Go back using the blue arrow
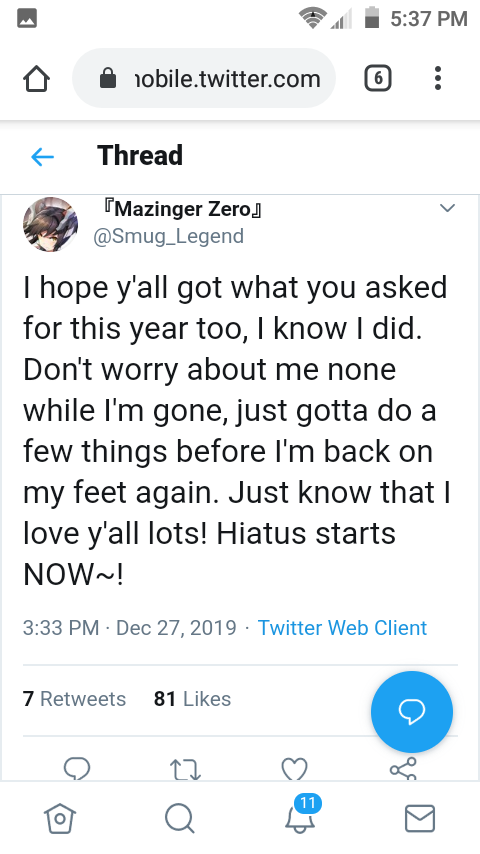This screenshot has width=480, height=854. point(42,157)
